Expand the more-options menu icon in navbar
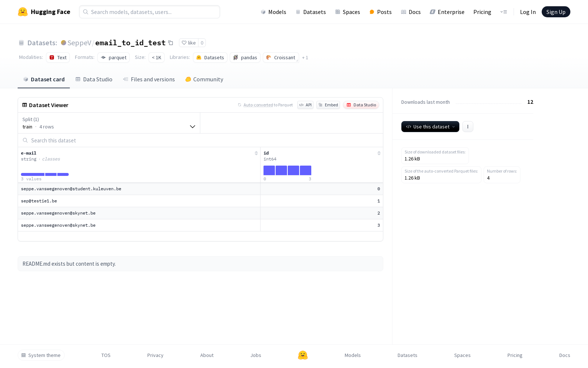 tap(503, 12)
